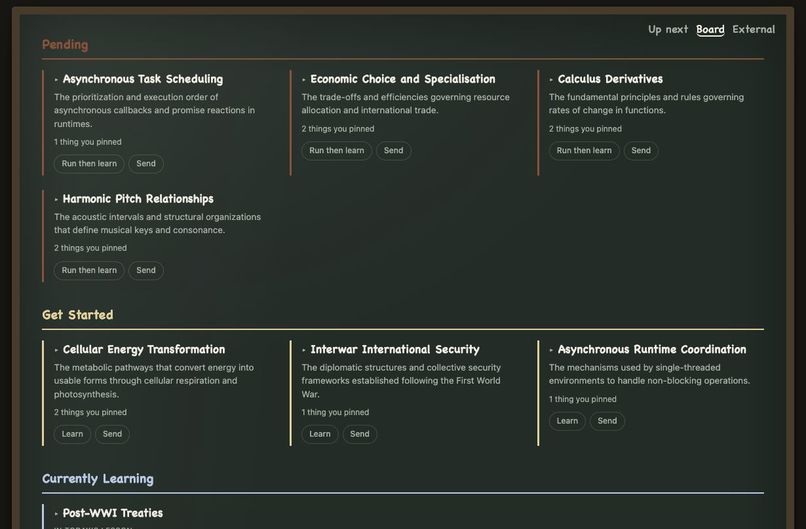This screenshot has height=529, width=806.
Task: Run then learn Harmonic Pitch Relationships
Action: [x=89, y=270]
